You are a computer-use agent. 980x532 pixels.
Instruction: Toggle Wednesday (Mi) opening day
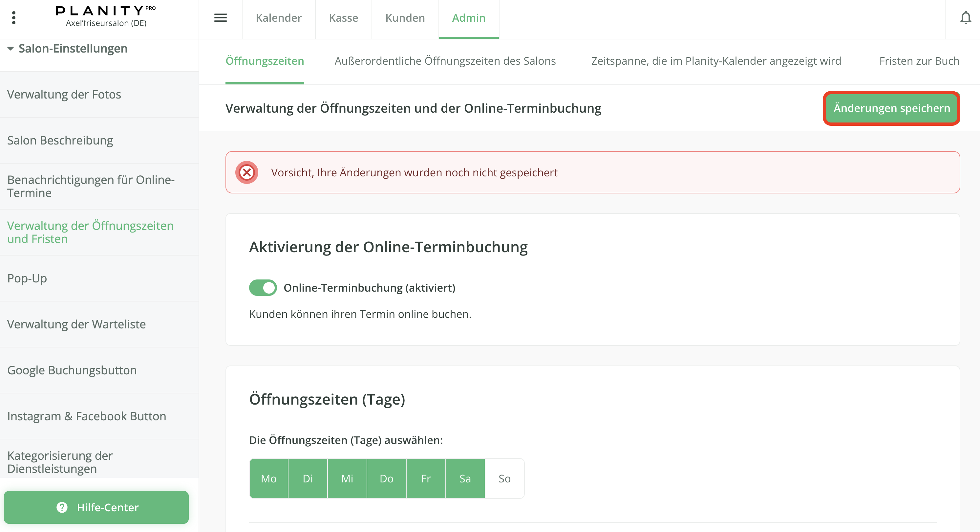pyautogui.click(x=347, y=478)
